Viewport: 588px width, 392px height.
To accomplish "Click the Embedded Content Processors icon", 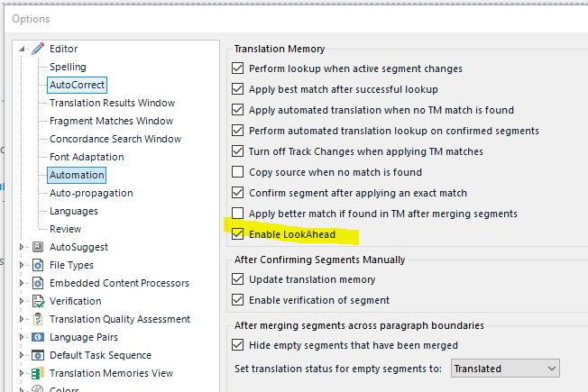I will coord(38,283).
